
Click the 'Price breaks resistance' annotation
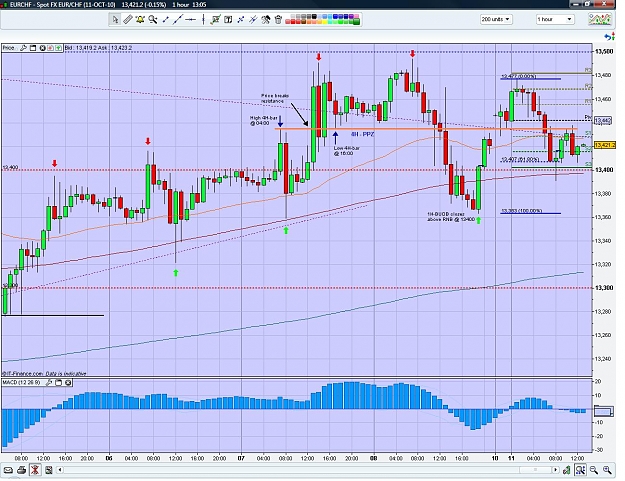click(x=275, y=98)
